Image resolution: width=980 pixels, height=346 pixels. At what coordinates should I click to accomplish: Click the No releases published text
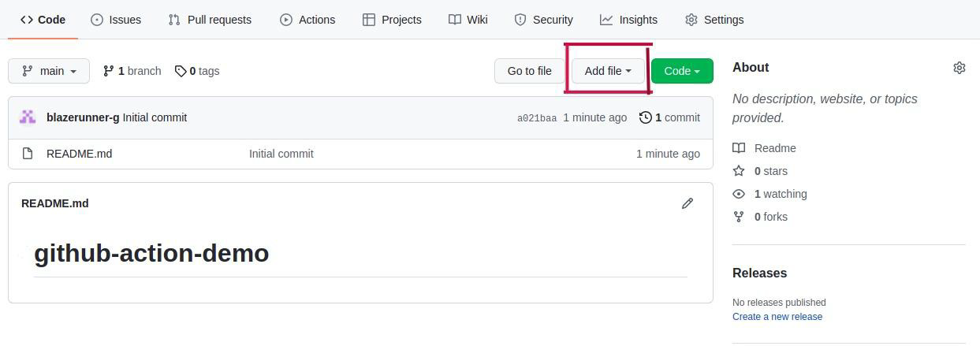[779, 303]
